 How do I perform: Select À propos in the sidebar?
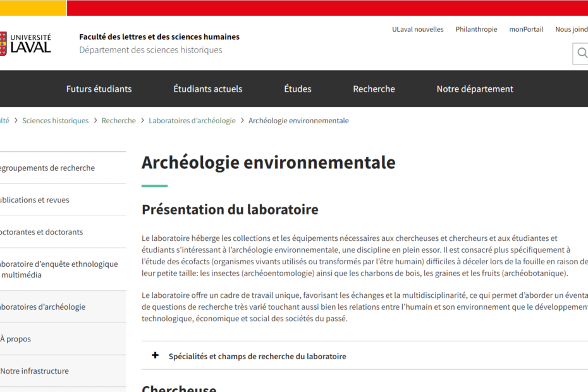click(x=16, y=338)
